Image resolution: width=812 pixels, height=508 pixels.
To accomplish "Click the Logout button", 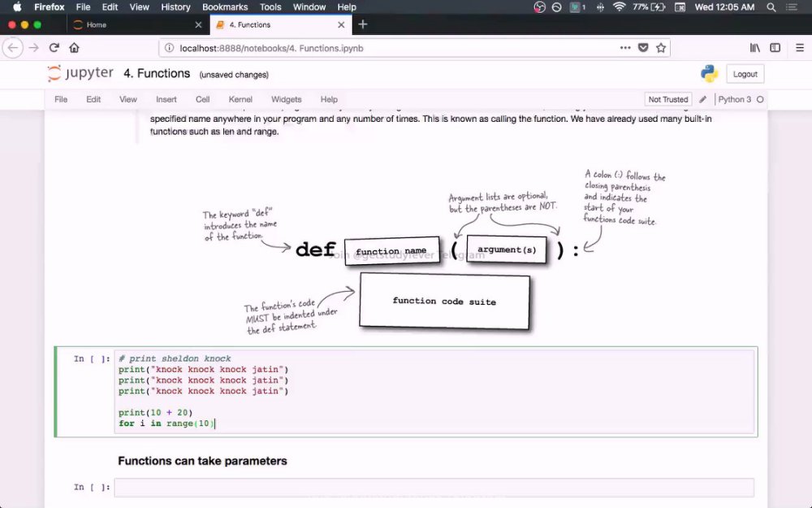I will pos(745,74).
